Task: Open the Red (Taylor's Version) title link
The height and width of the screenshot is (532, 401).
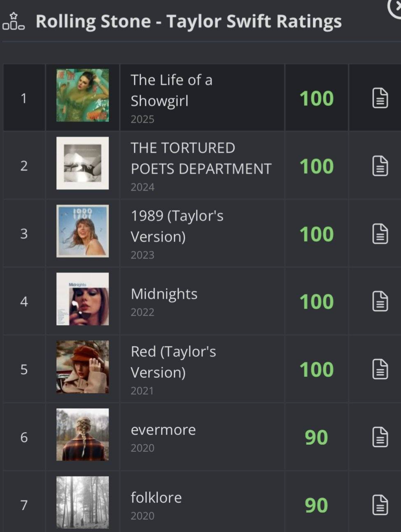Action: click(x=173, y=362)
